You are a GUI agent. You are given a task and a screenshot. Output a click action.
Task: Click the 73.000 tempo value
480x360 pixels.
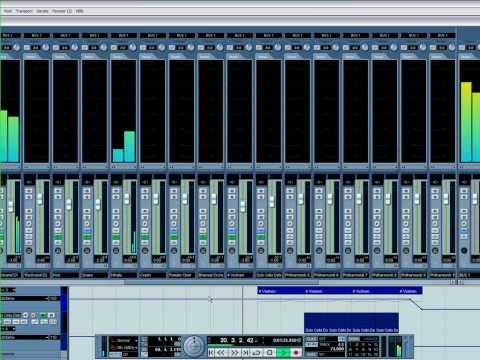pyautogui.click(x=337, y=349)
